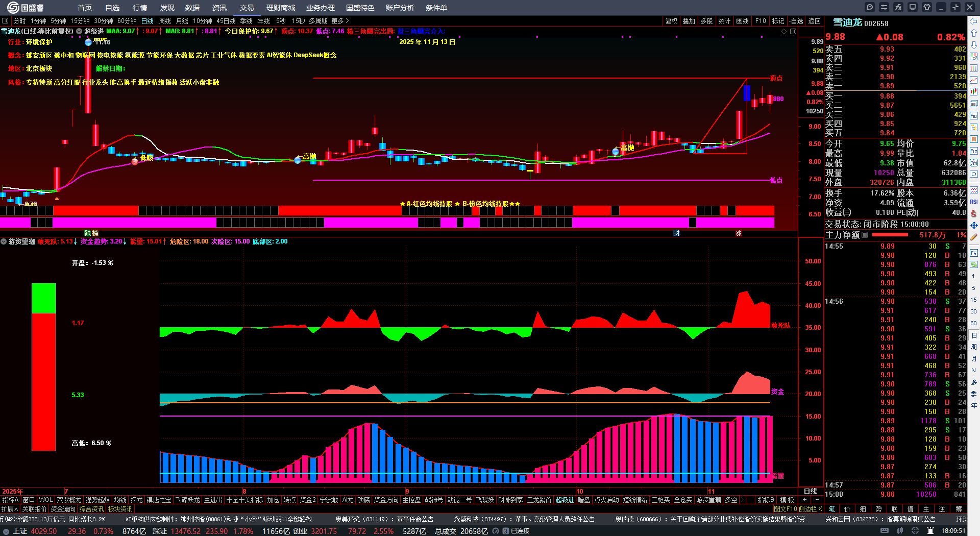The image size is (980, 536).
Task: Select the 超级进 indicator tab
Action: (565, 500)
